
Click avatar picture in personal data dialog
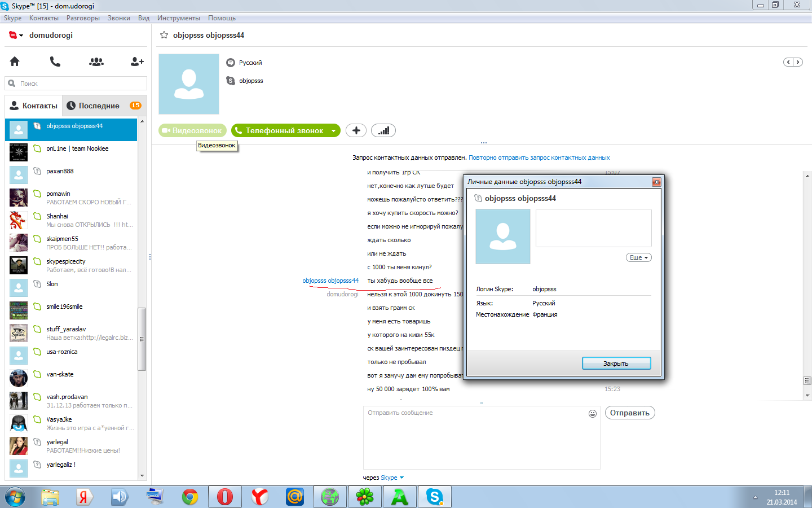tap(503, 237)
